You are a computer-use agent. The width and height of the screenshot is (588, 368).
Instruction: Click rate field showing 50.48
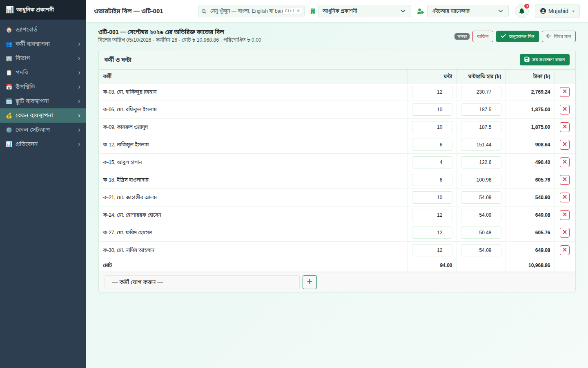click(481, 233)
